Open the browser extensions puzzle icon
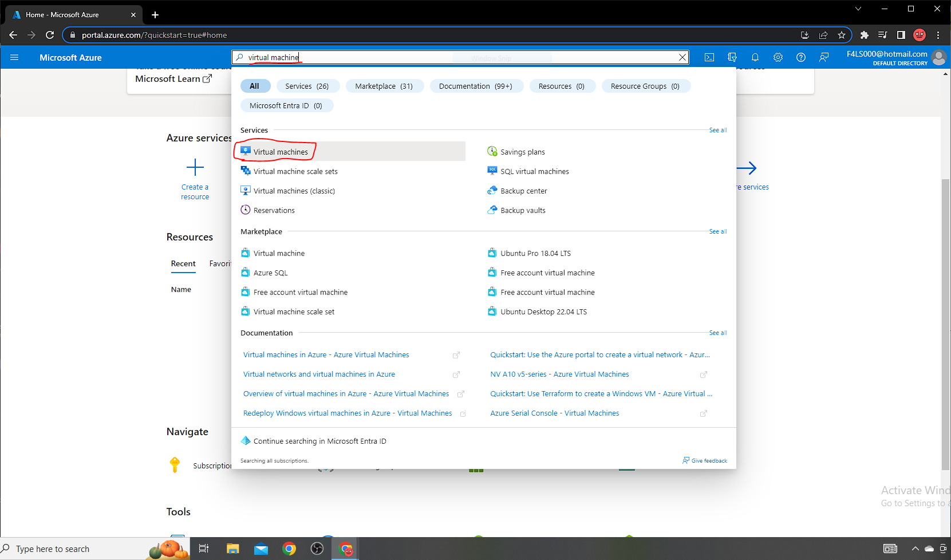This screenshot has height=560, width=951. click(865, 35)
